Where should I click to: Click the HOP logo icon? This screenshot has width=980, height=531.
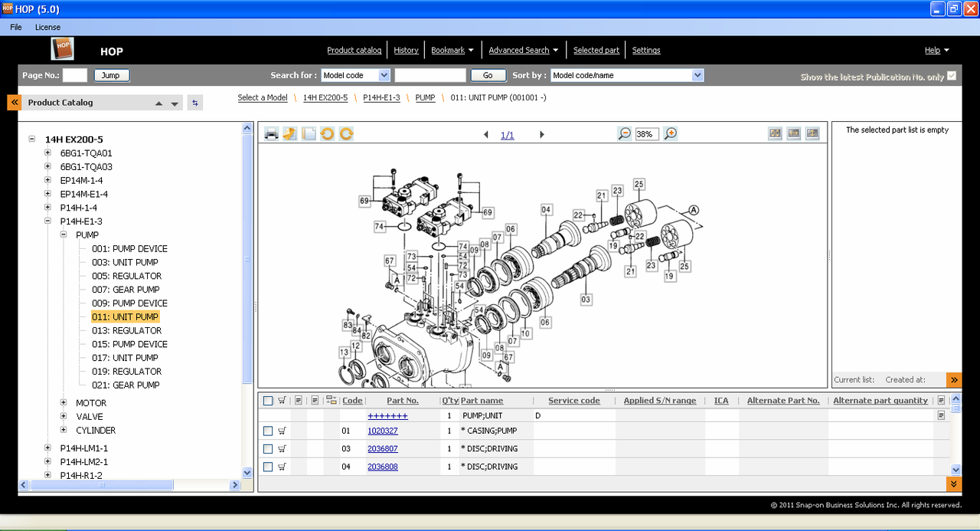pos(63,49)
